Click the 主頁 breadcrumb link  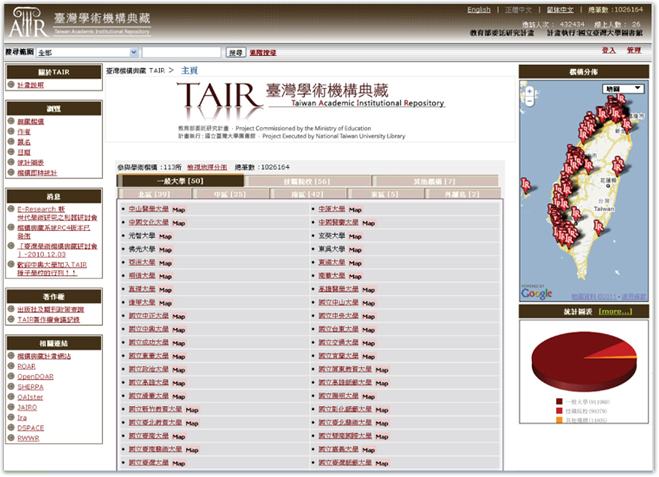pyautogui.click(x=189, y=70)
